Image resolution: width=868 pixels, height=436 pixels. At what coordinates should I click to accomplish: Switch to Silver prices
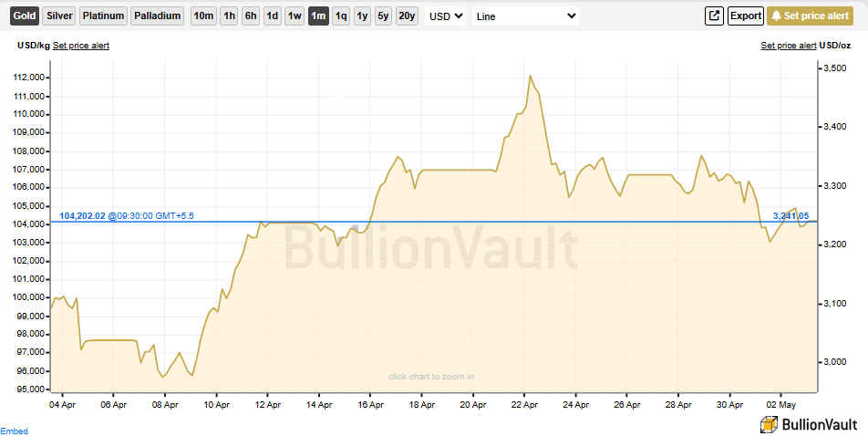point(59,16)
